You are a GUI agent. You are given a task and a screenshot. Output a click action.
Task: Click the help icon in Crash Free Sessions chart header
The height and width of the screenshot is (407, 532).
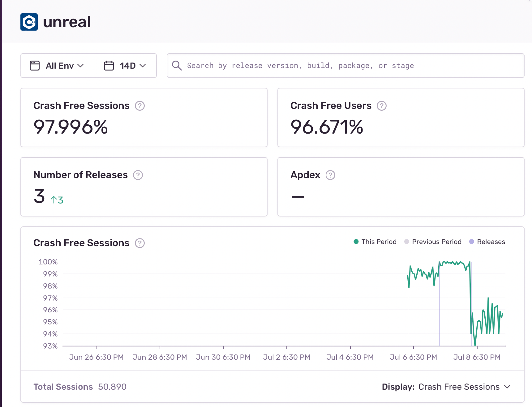[x=140, y=243]
